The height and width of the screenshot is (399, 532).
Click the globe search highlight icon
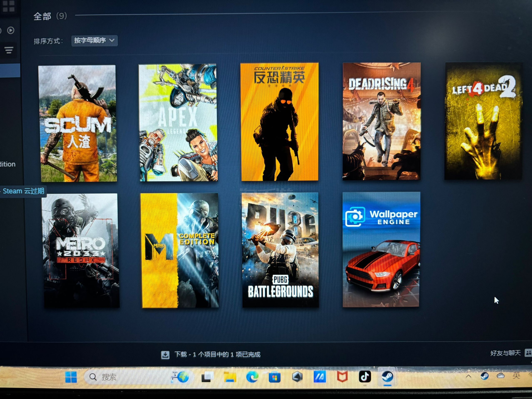tap(180, 377)
